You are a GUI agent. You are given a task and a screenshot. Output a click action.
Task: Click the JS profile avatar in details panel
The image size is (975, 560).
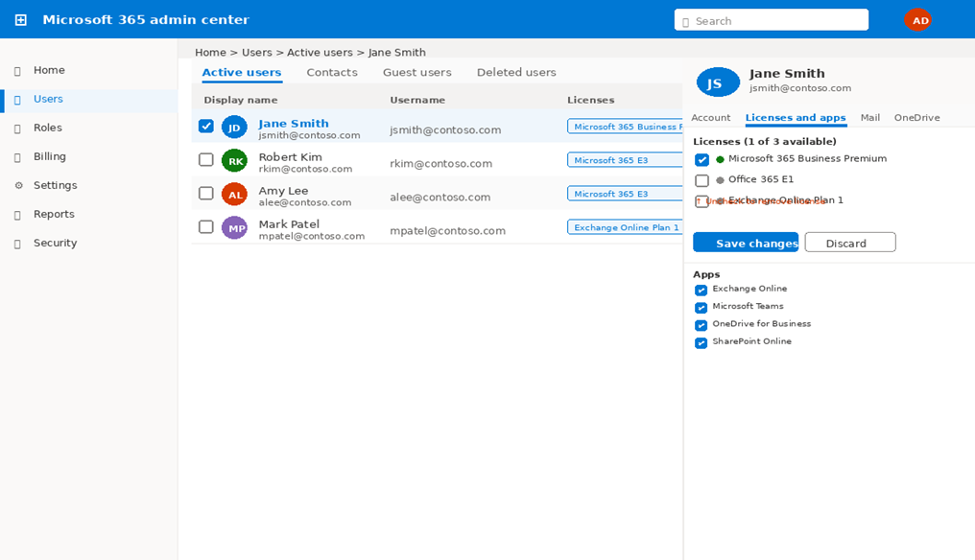[717, 82]
